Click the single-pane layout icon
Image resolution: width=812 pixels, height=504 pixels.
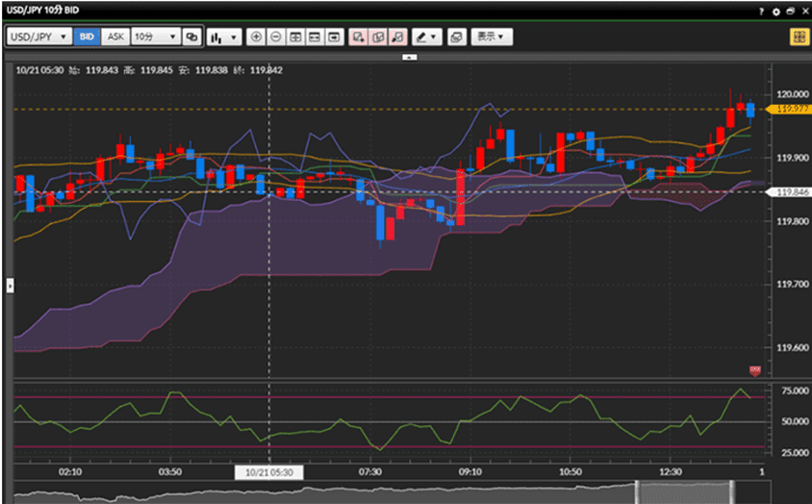[334, 37]
